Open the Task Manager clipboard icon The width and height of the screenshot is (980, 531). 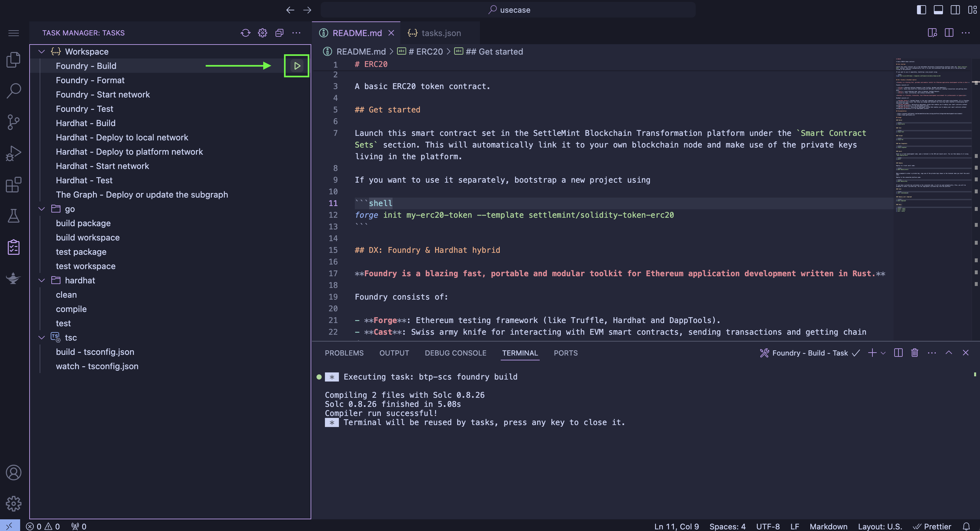(14, 247)
